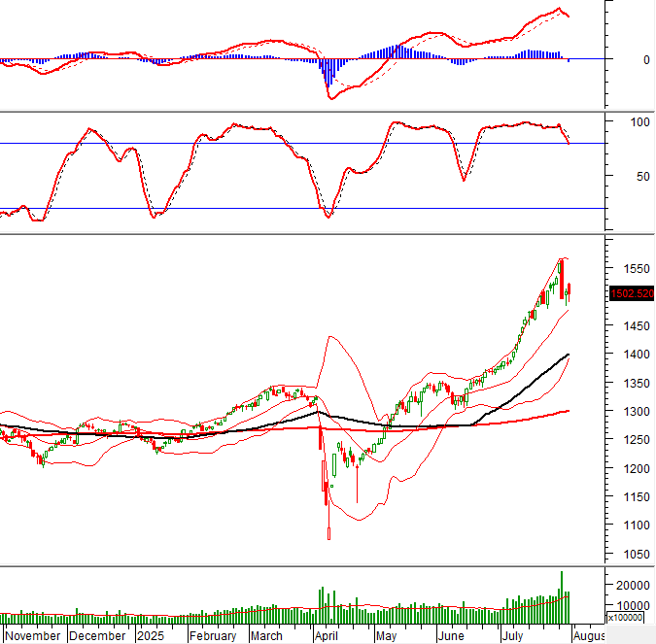Click the tallest green volume bar in late July
This screenshot has width=656, height=644.
click(x=562, y=597)
